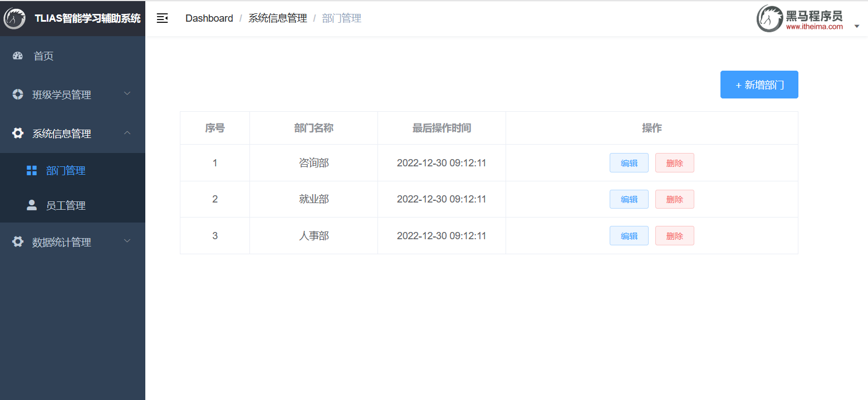Viewport: 868px width, 400px height.
Task: Edit the 咨询部 row with 编辑
Action: (x=629, y=163)
